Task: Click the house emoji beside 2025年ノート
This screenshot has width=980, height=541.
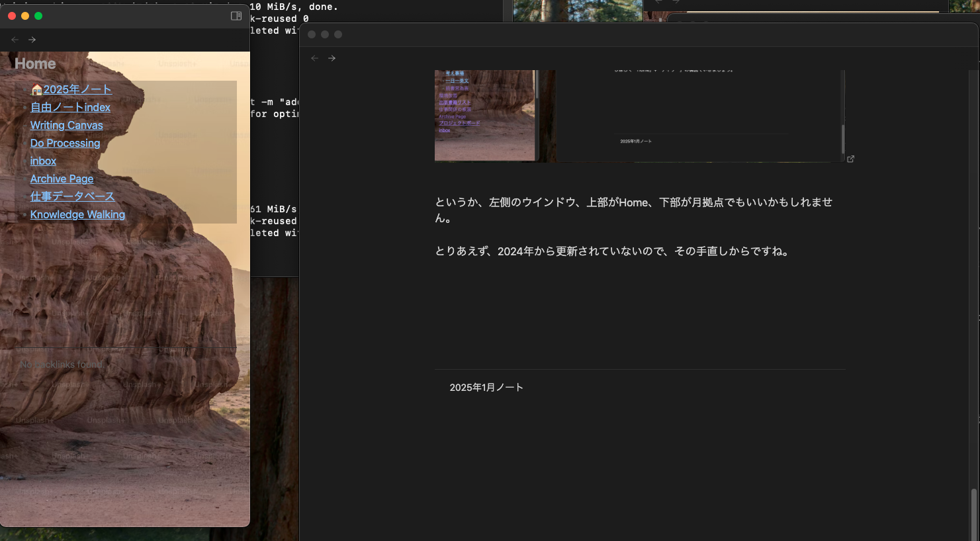Action: pos(36,89)
